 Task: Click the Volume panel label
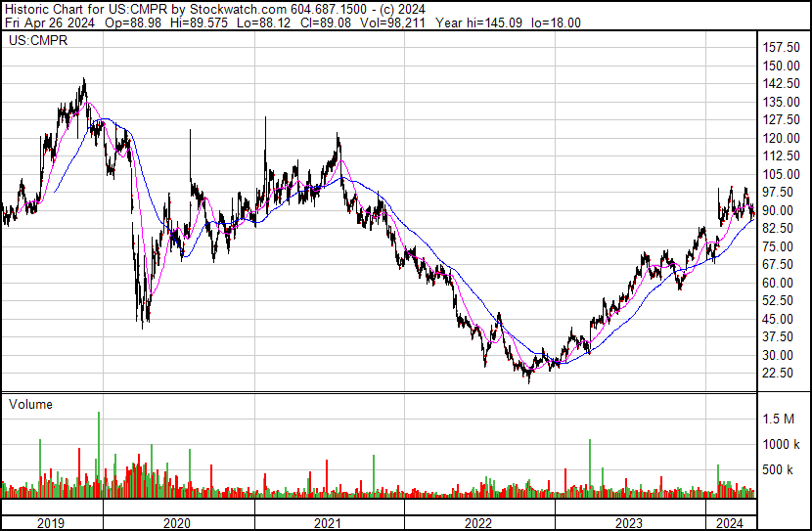tap(30, 404)
